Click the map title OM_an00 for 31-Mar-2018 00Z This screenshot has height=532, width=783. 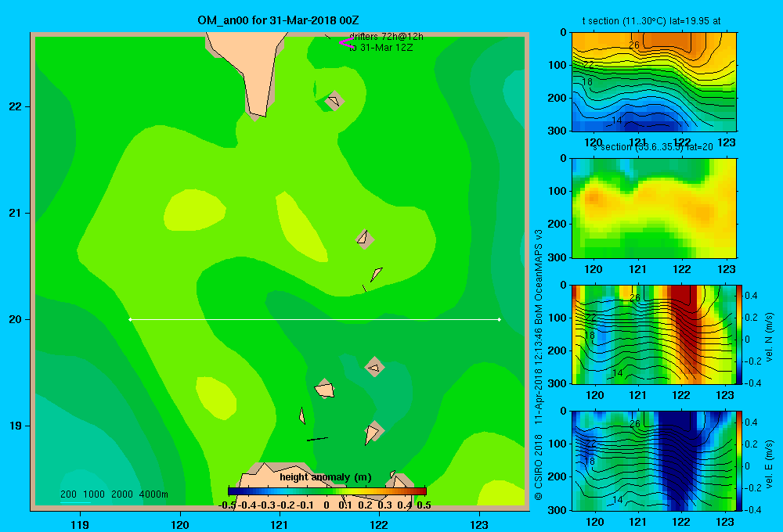[278, 20]
